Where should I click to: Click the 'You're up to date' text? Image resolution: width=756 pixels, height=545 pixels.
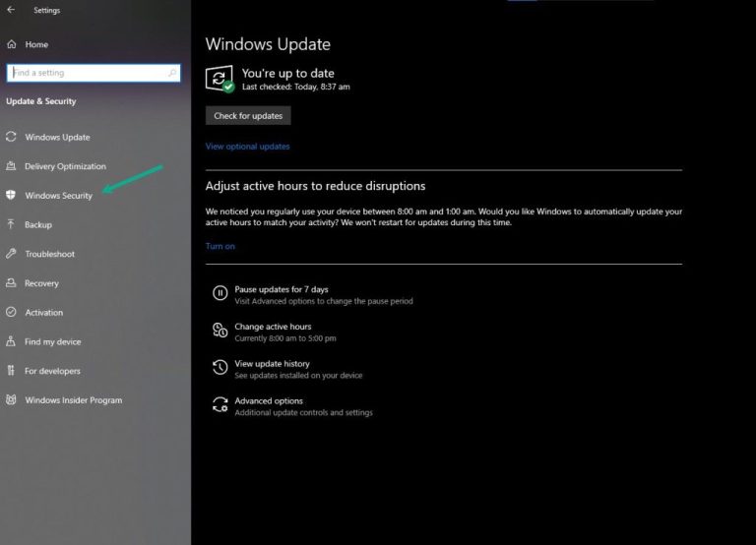click(x=287, y=73)
